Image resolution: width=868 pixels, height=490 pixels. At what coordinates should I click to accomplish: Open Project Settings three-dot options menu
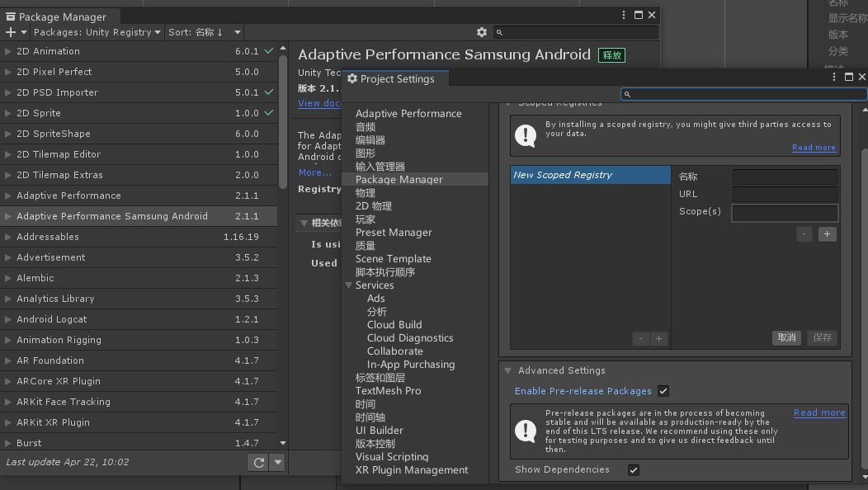coord(834,77)
